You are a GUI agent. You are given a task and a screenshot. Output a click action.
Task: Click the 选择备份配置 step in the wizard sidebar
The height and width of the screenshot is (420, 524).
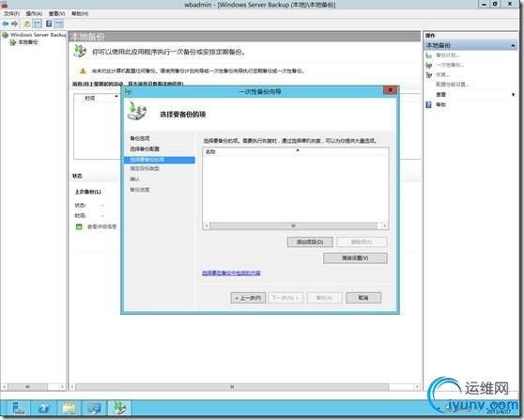[x=145, y=148]
